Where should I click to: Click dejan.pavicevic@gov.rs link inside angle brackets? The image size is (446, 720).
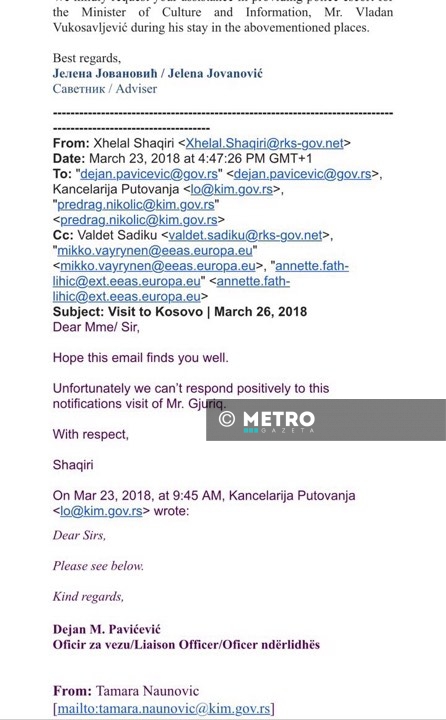tap(303, 174)
